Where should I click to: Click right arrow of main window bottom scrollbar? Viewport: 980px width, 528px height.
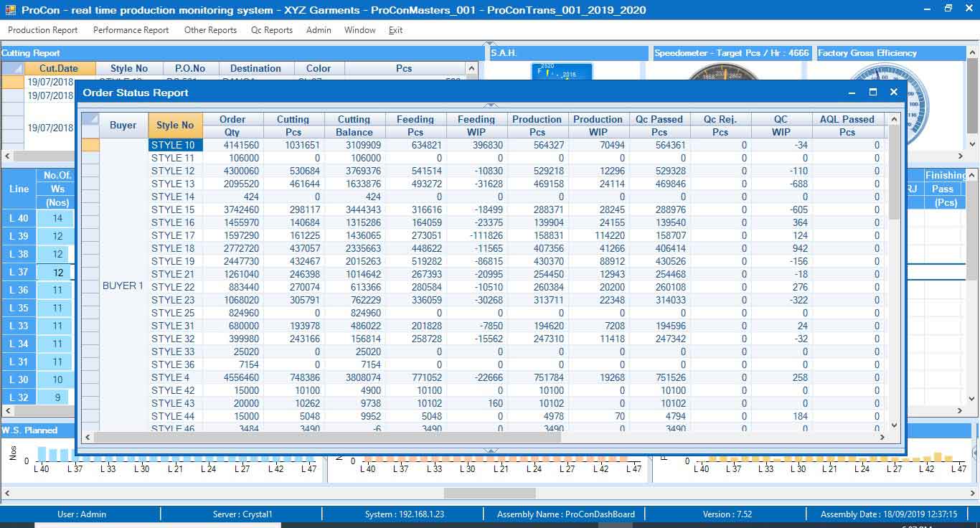[x=973, y=493]
